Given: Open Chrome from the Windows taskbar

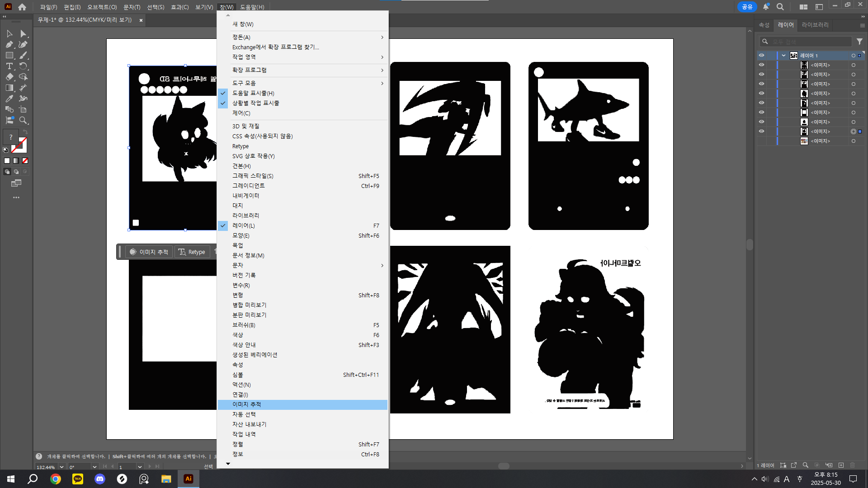Looking at the screenshot, I should [x=56, y=479].
